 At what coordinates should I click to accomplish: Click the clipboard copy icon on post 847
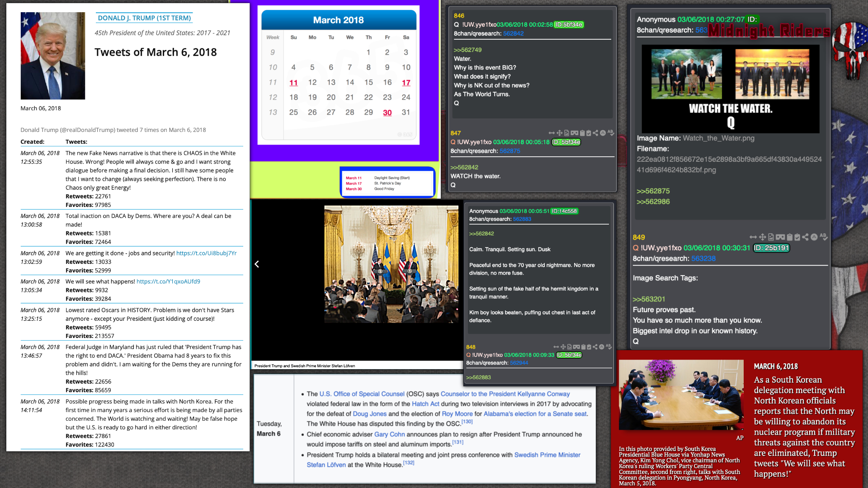click(x=582, y=133)
